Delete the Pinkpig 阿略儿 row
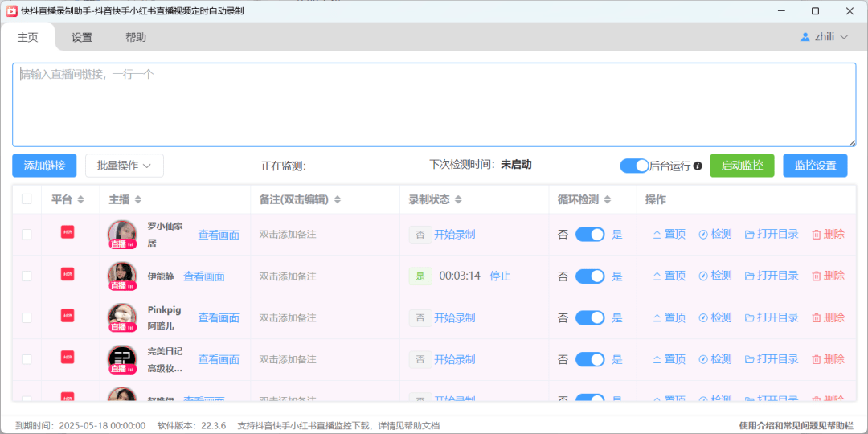 pos(828,317)
